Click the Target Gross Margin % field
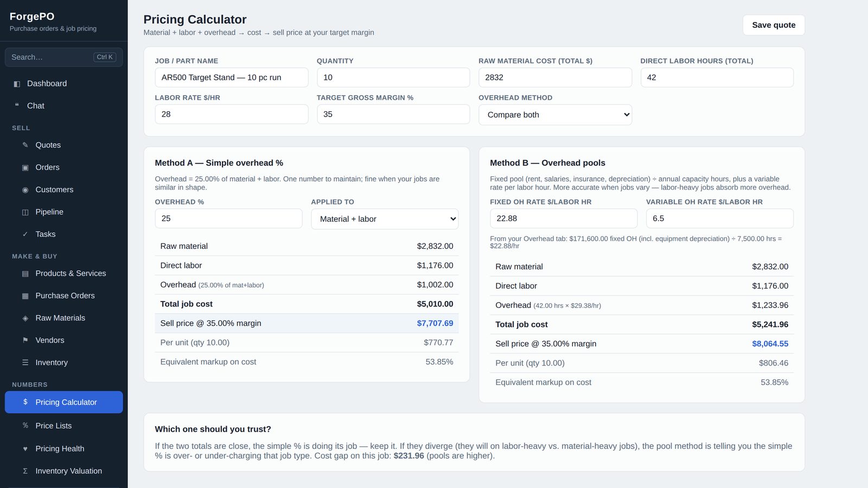Screen dimensions: 868x488 click(x=393, y=114)
